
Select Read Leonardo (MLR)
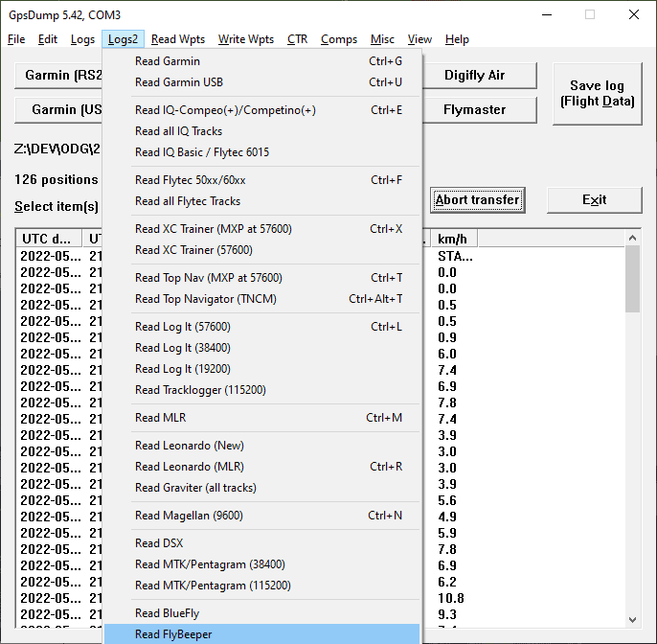point(261,467)
